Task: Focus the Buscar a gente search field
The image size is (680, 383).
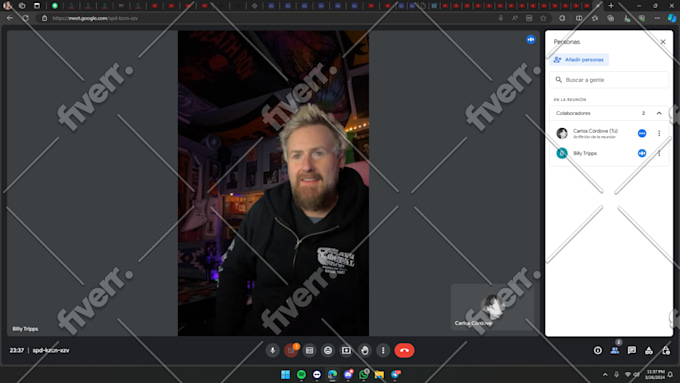Action: 609,80
